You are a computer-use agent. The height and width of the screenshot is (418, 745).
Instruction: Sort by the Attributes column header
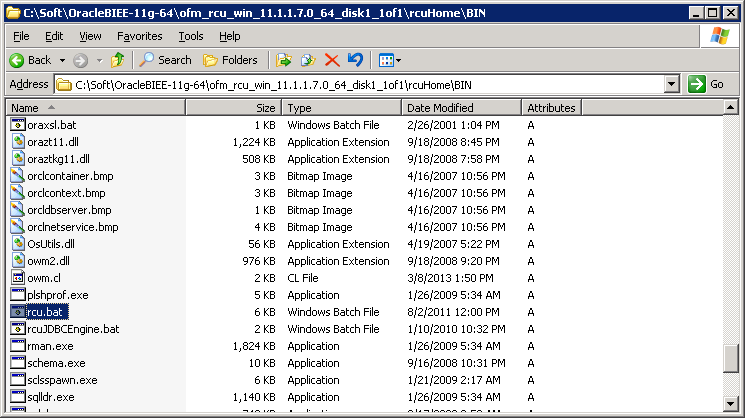click(552, 108)
